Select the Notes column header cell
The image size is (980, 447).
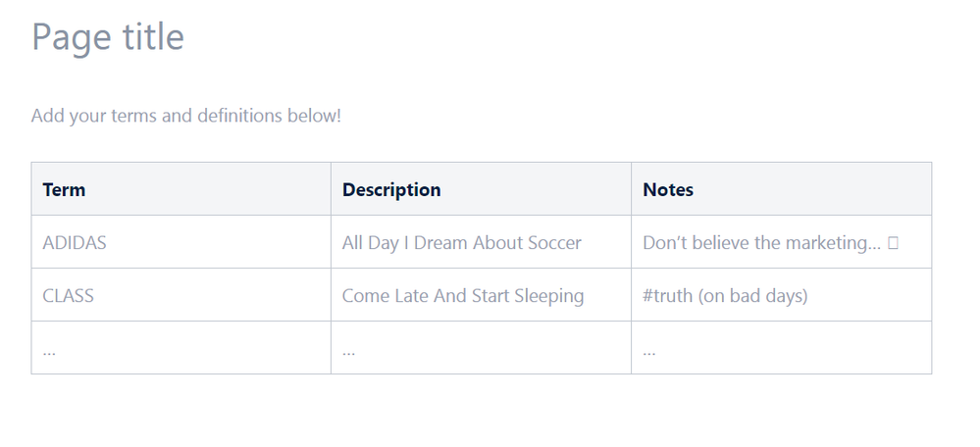coord(781,189)
